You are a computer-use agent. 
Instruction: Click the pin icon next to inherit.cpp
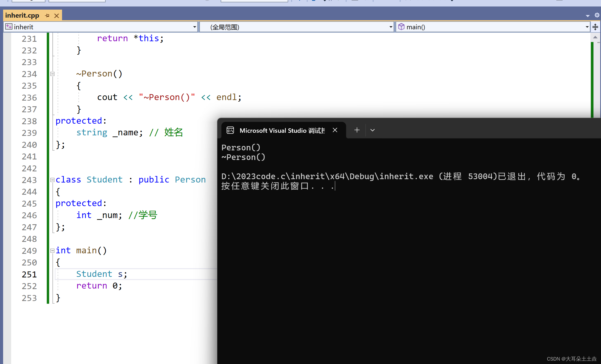[47, 16]
